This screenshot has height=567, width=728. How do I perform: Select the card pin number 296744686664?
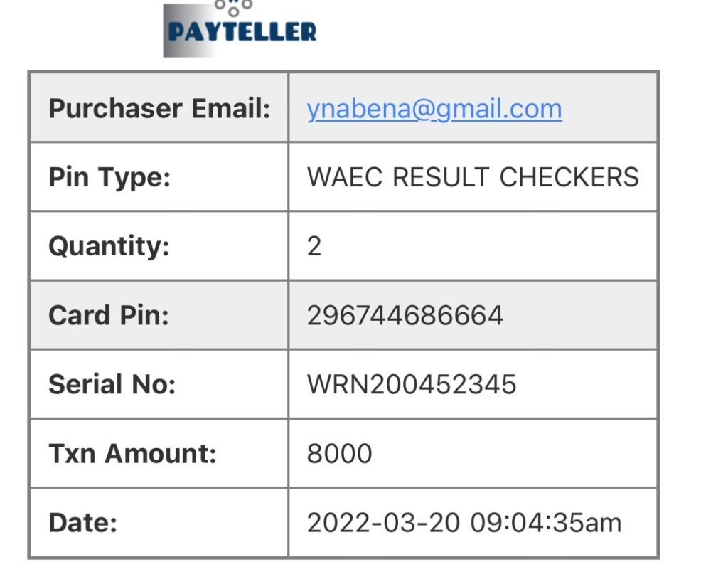pos(405,315)
